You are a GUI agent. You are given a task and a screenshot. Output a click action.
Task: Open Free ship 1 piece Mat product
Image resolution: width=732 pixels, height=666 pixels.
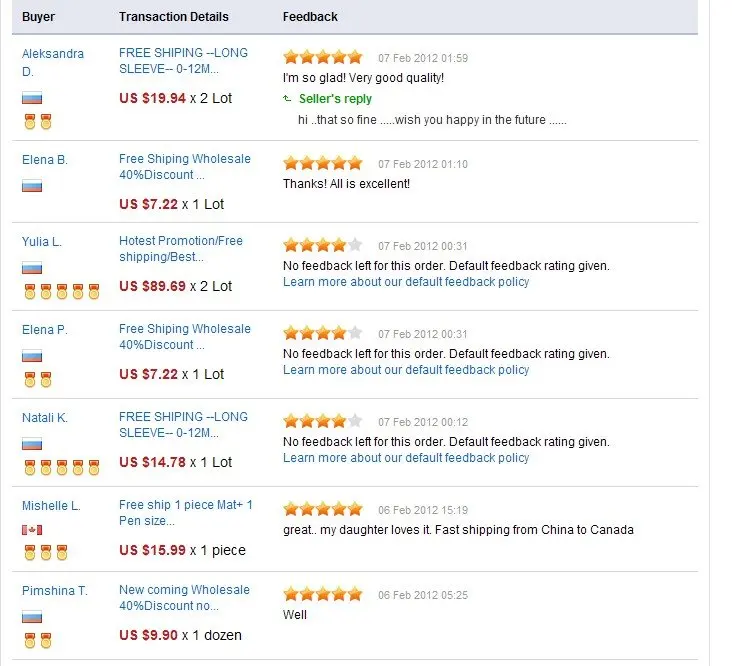[x=185, y=512]
